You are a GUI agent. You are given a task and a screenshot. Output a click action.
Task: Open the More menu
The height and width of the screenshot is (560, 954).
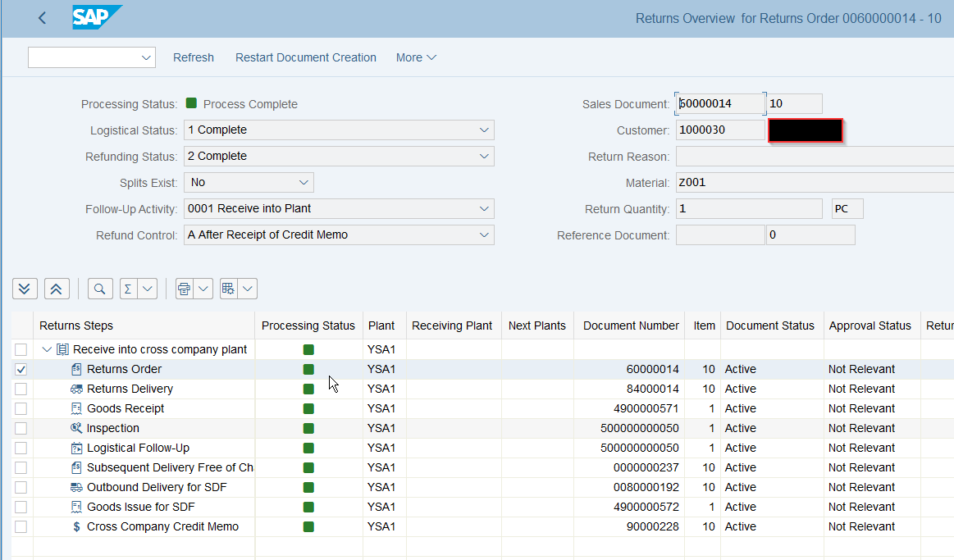tap(414, 57)
